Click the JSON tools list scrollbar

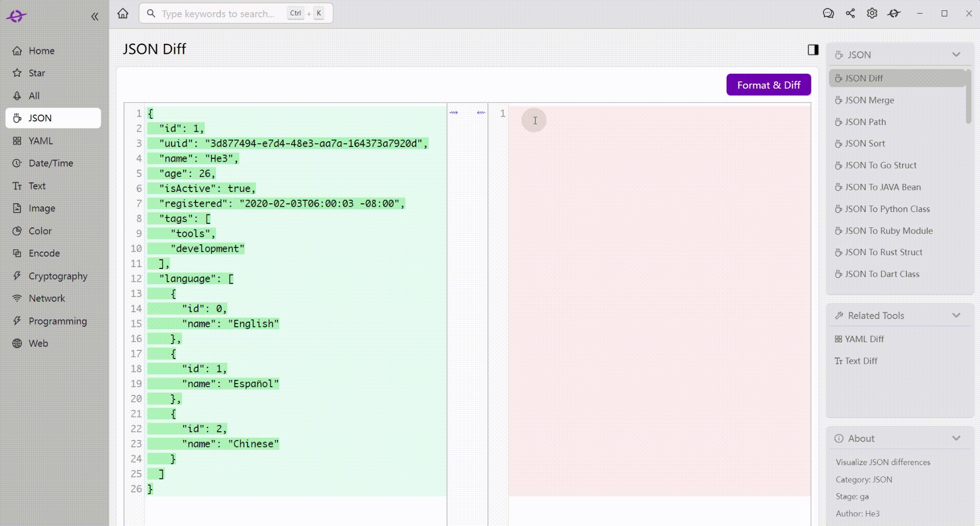[x=968, y=97]
